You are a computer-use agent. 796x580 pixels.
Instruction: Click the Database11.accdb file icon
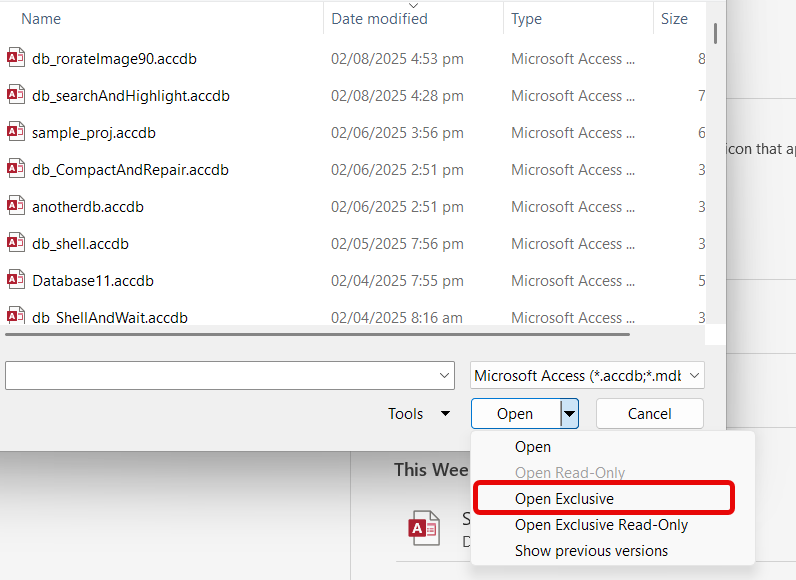pos(15,281)
